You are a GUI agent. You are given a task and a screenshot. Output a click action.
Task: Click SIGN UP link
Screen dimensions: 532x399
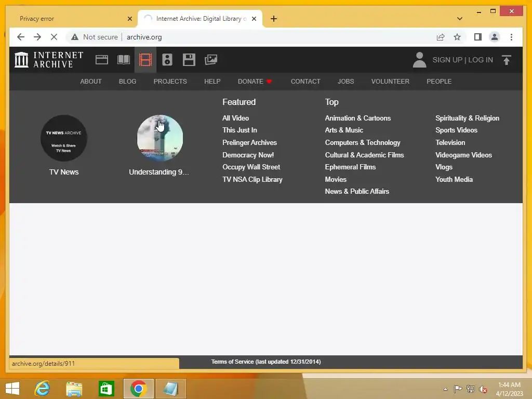(447, 60)
